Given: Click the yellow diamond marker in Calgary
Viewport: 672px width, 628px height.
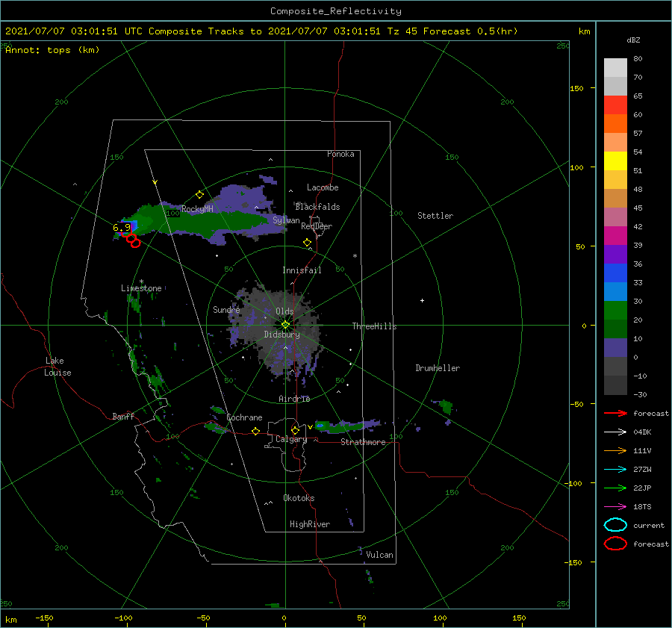Looking at the screenshot, I should pyautogui.click(x=295, y=430).
